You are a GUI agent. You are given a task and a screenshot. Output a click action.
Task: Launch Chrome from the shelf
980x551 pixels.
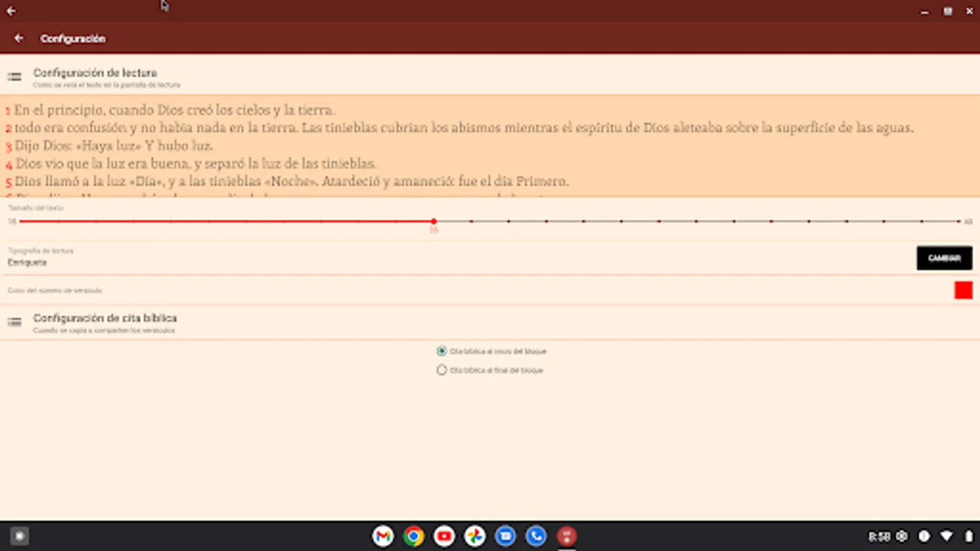pyautogui.click(x=413, y=536)
